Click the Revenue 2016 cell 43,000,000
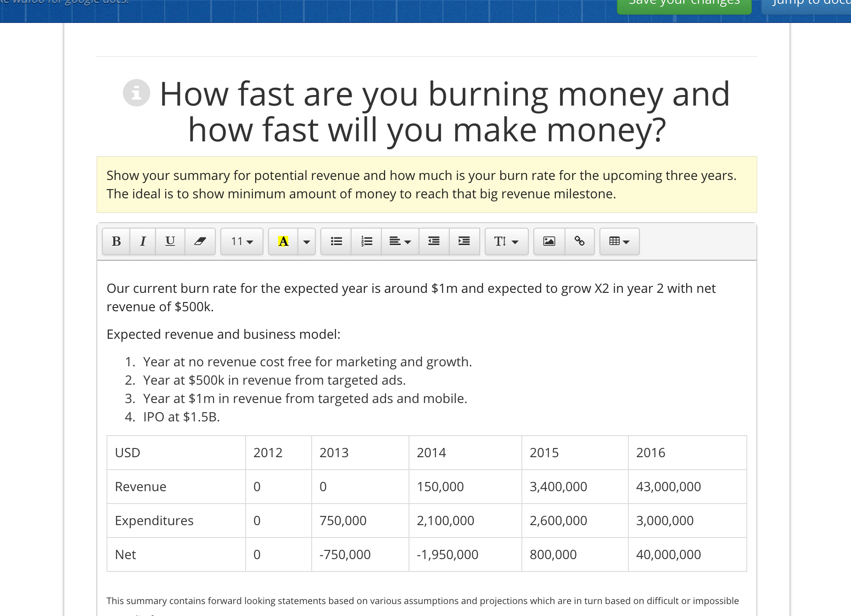The width and height of the screenshot is (851, 616). tap(687, 487)
